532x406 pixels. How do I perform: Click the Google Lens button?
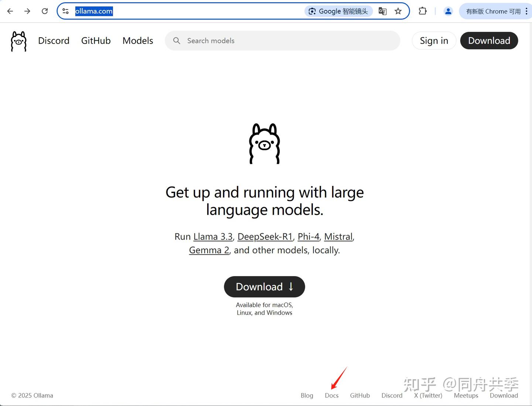[x=338, y=11]
